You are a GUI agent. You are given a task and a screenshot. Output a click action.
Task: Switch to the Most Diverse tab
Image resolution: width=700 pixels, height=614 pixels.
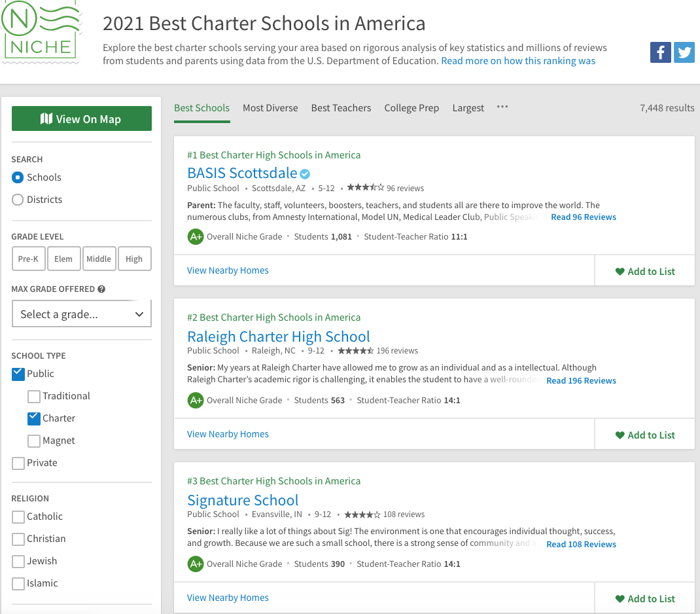(270, 108)
